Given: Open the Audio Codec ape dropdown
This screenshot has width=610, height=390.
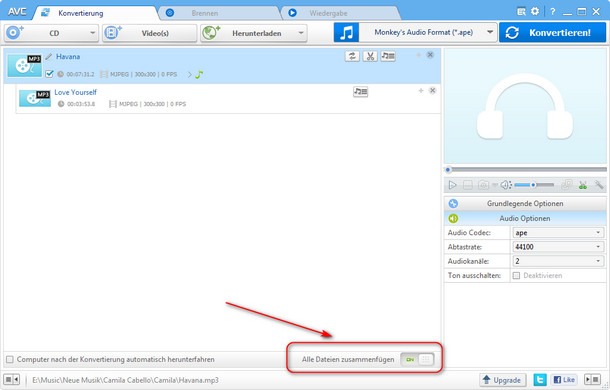Looking at the screenshot, I should click(x=558, y=233).
